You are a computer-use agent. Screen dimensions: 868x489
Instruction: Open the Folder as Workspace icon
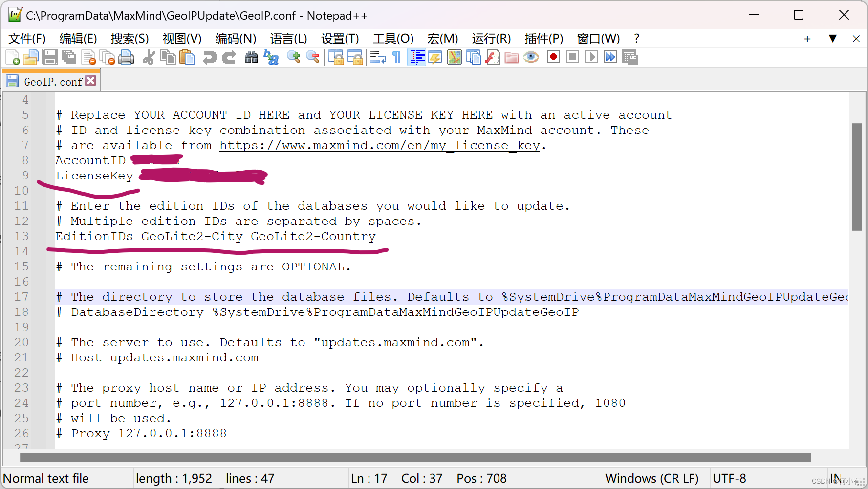pos(512,58)
